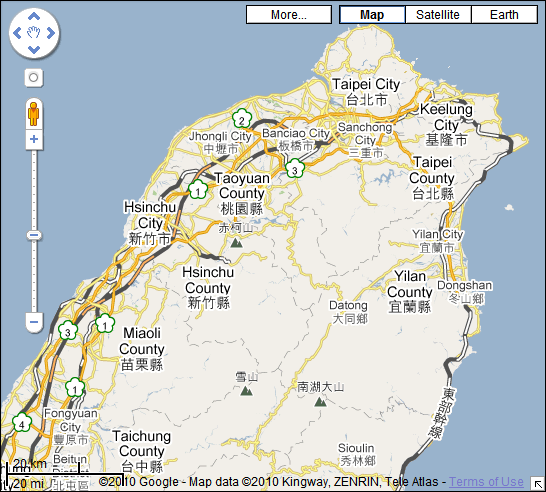Toggle overview map arrow in corner
This screenshot has width=546, height=492.
point(538,484)
